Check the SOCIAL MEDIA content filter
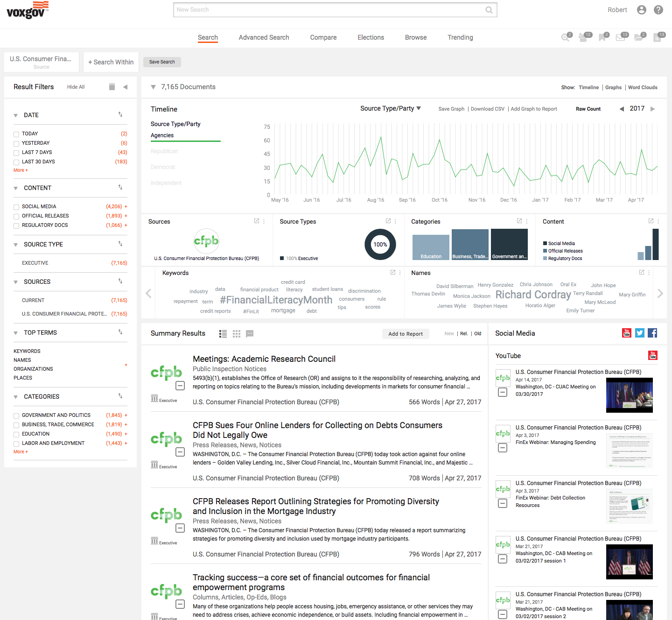This screenshot has height=620, width=672. click(16, 207)
